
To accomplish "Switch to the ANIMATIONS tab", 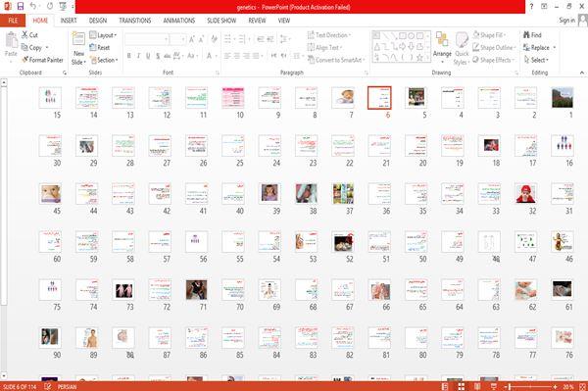I will (179, 21).
